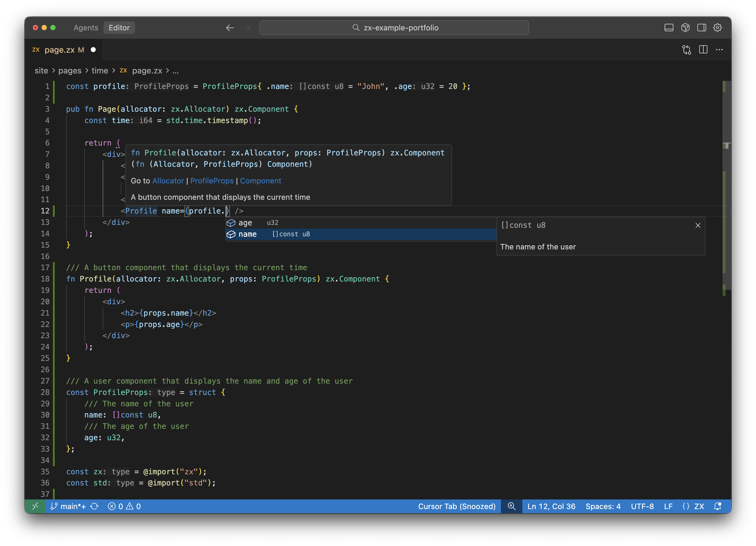
Task: Synchronize changes icon next to main branch
Action: pyautogui.click(x=94, y=506)
